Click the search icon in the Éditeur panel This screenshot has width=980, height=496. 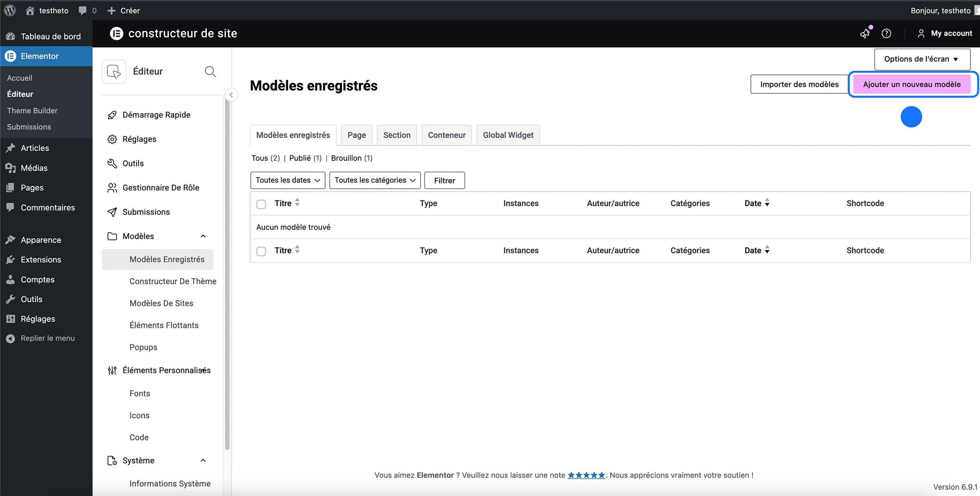[210, 72]
